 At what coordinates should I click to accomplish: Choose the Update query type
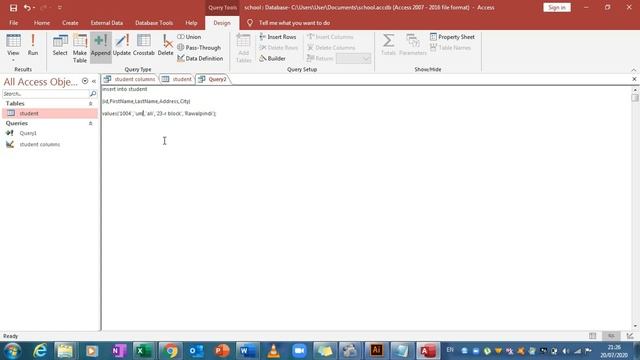[122, 45]
